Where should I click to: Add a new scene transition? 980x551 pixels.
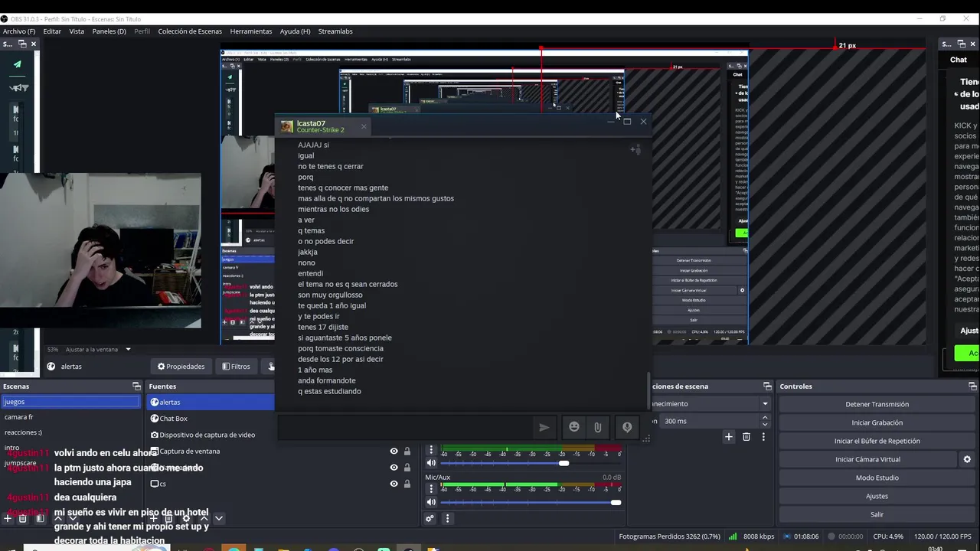click(x=729, y=437)
